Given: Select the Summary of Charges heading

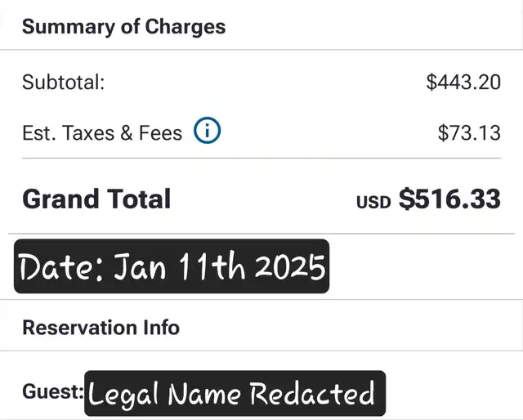Looking at the screenshot, I should click(x=123, y=26).
